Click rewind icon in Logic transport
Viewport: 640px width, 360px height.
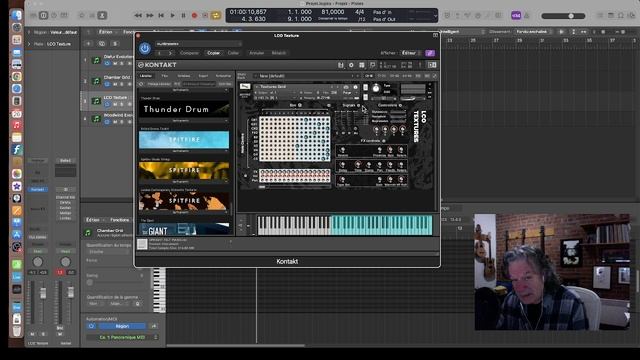pyautogui.click(x=138, y=16)
